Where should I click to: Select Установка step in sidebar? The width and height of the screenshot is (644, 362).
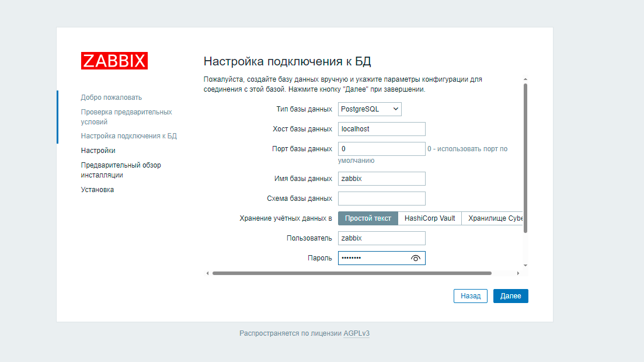(x=98, y=190)
